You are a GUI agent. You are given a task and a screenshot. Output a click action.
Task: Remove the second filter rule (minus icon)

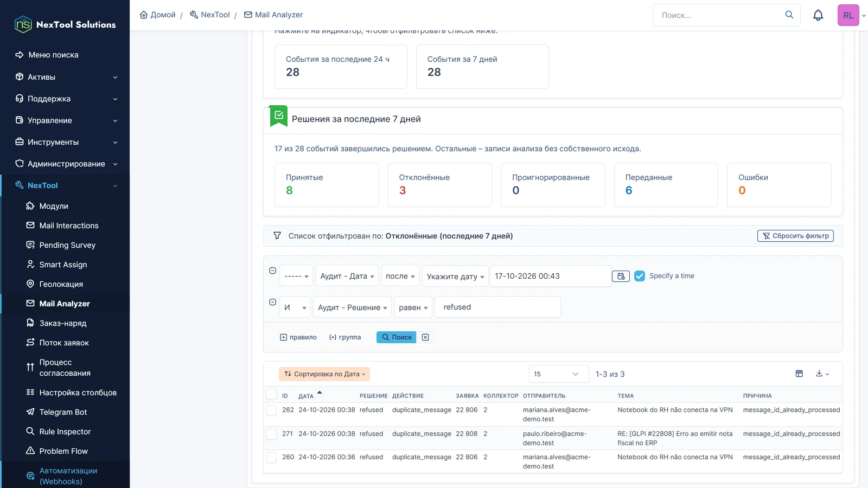coord(273,302)
